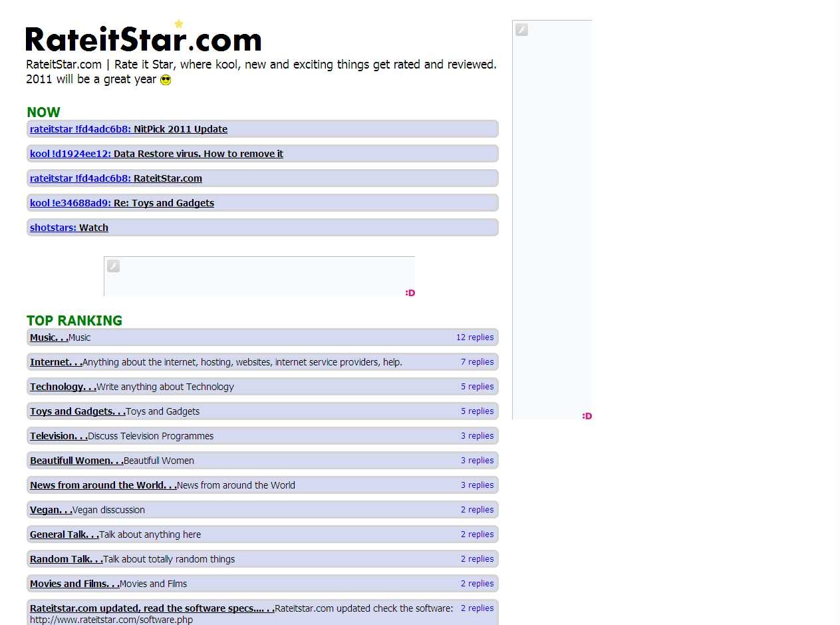The width and height of the screenshot is (840, 625).
Task: View 2 replies for Movies and Films
Action: 478,584
